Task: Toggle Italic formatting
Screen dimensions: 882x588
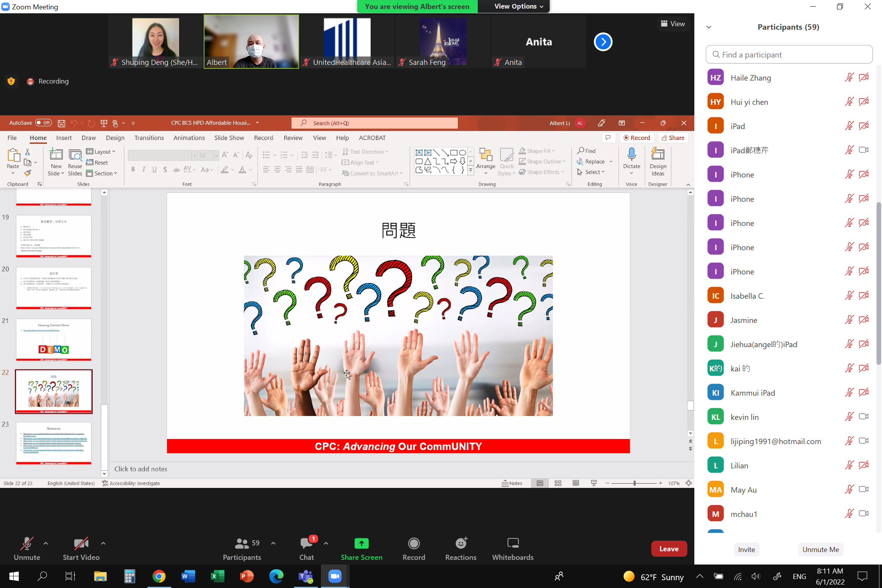Action: (x=144, y=169)
